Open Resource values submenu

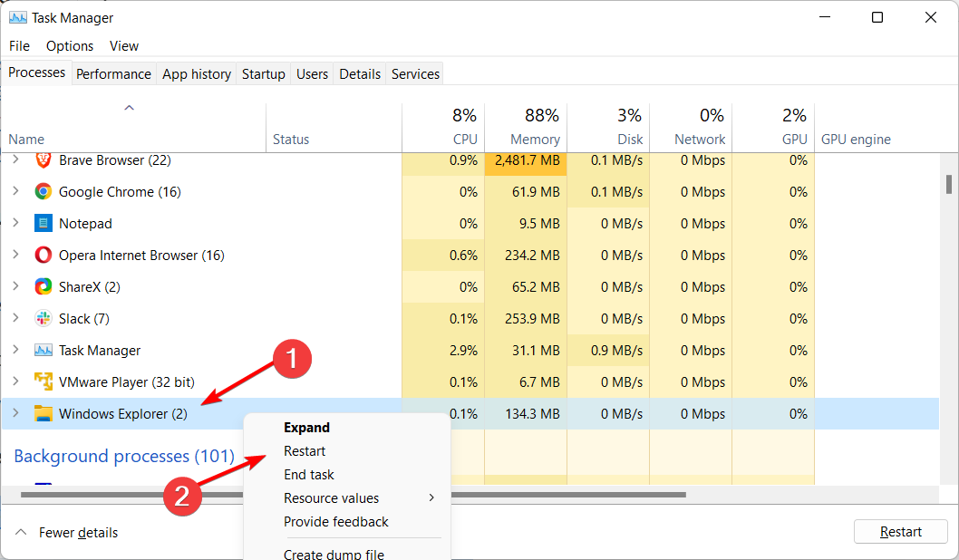click(332, 498)
